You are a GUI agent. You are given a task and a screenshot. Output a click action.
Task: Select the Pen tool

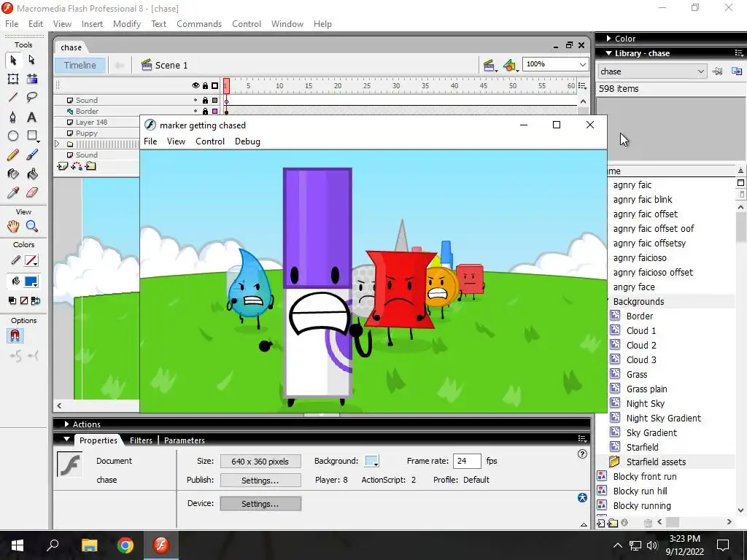tap(13, 117)
